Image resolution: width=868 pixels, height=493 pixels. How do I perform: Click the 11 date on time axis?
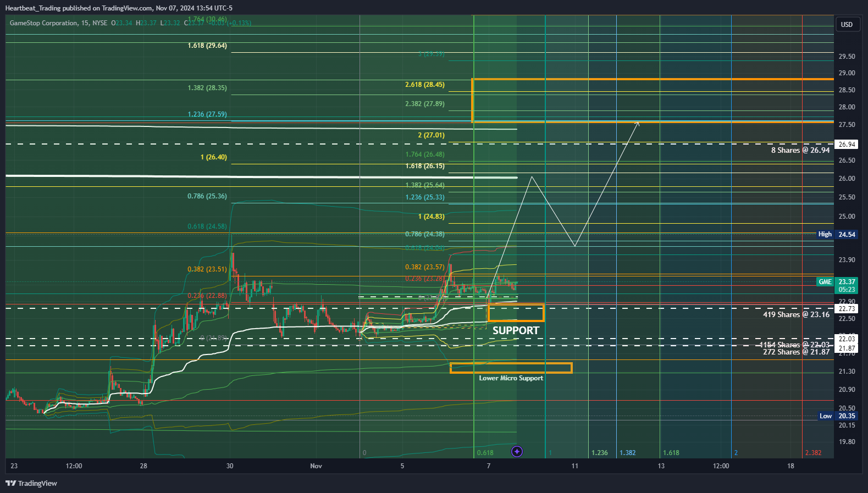(575, 466)
